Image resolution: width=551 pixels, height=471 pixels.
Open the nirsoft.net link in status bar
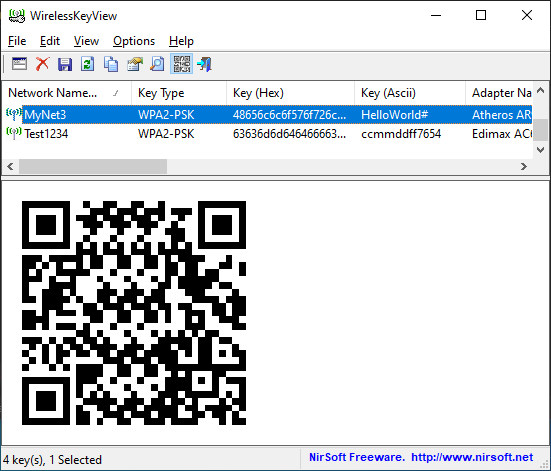(x=472, y=457)
